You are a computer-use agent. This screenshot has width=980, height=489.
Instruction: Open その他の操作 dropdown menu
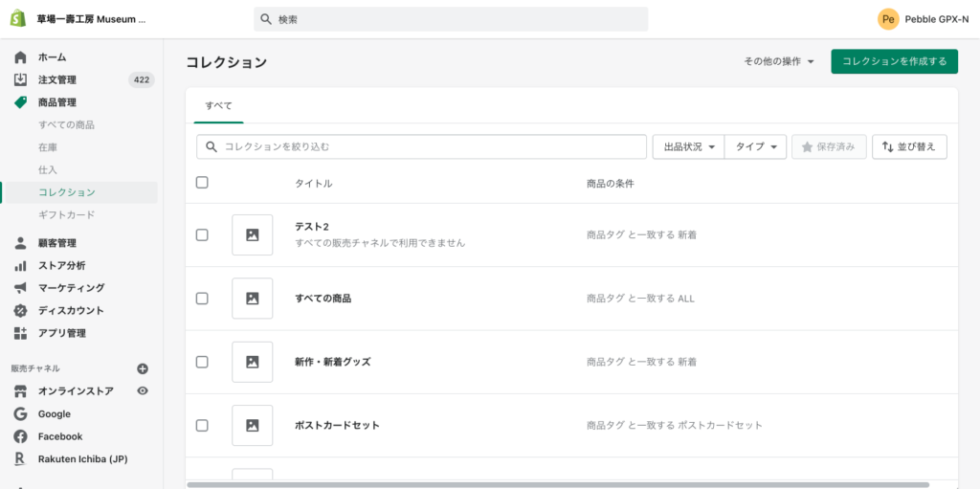pos(779,62)
